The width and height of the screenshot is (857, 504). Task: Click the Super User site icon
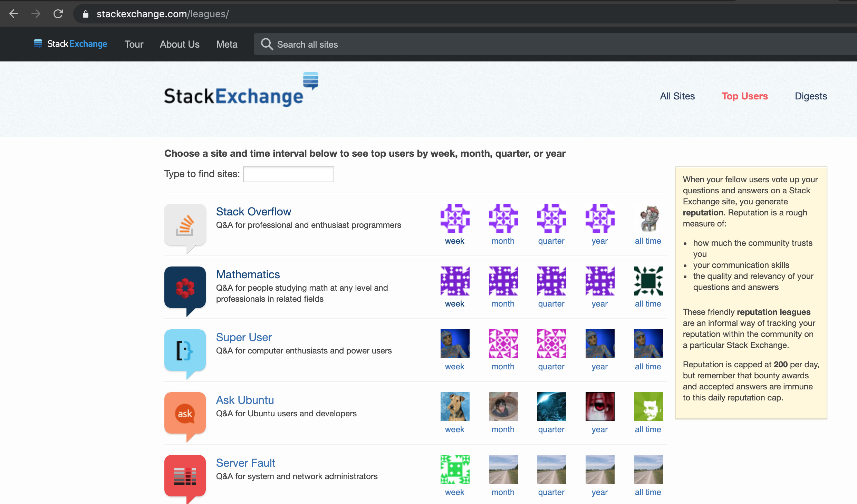tap(185, 350)
